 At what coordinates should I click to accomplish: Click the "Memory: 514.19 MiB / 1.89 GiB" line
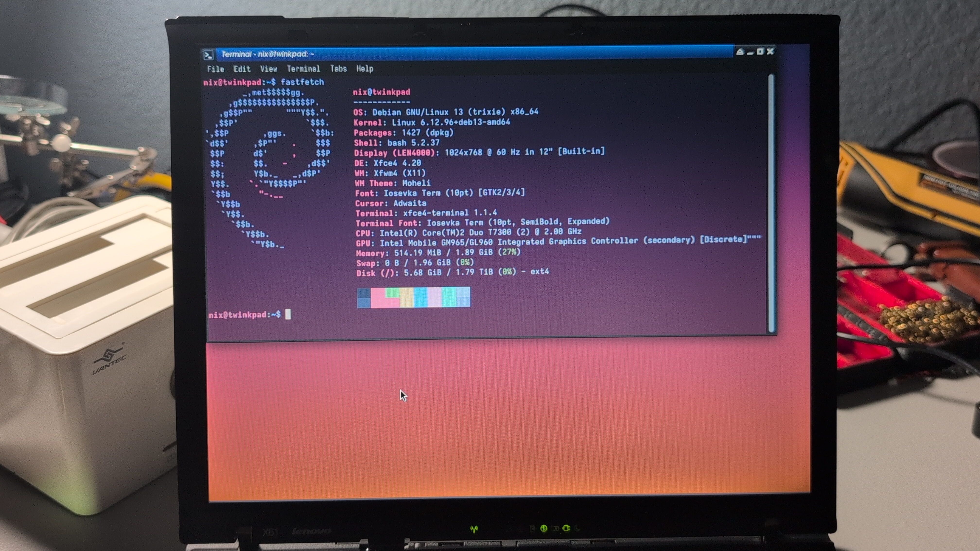point(438,253)
